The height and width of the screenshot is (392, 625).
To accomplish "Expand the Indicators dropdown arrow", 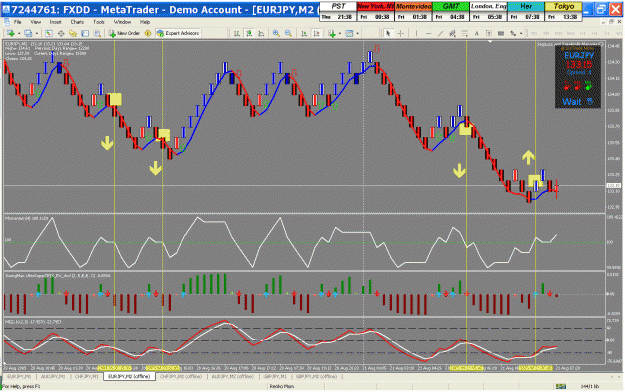I will (340, 33).
